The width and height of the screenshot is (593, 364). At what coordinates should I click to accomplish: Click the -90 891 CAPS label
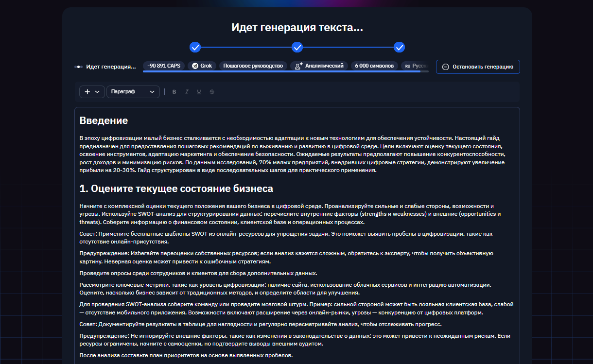pos(163,66)
